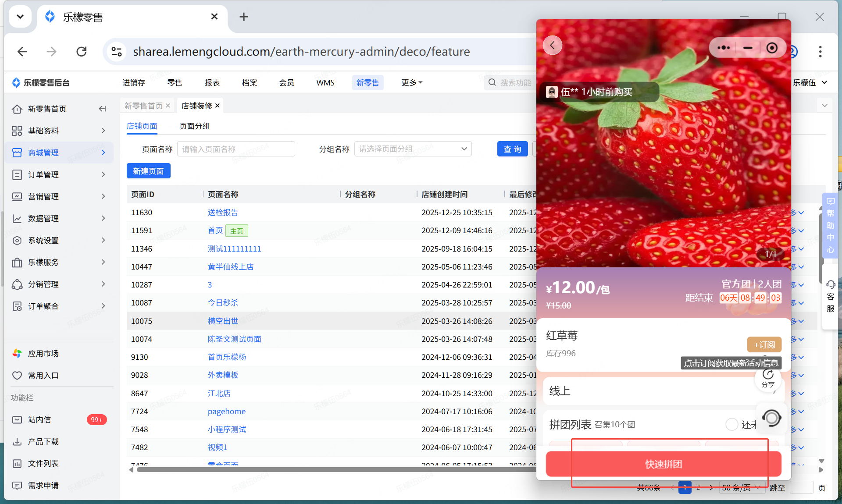
Task: Switch to the 页面分组 tab
Action: pyautogui.click(x=194, y=126)
